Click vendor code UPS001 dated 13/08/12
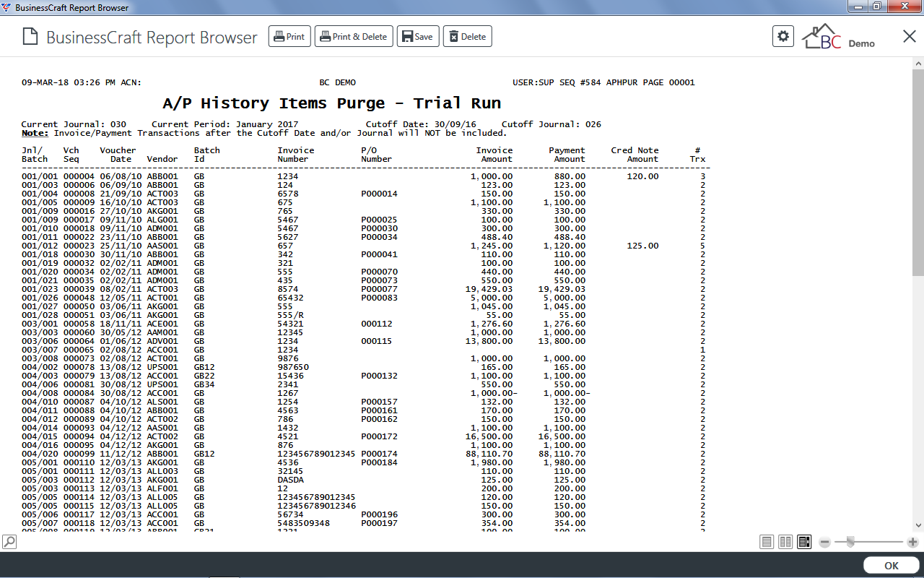The height and width of the screenshot is (578, 924). [162, 367]
